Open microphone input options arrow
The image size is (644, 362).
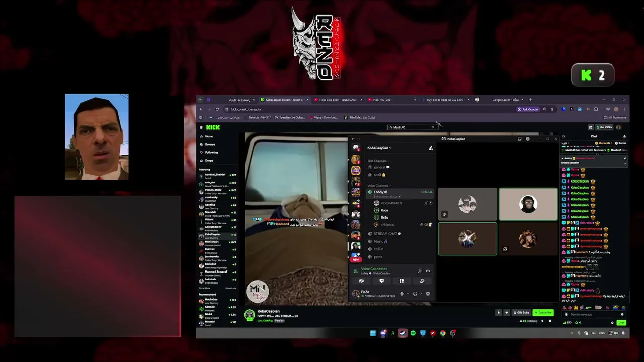tap(408, 294)
